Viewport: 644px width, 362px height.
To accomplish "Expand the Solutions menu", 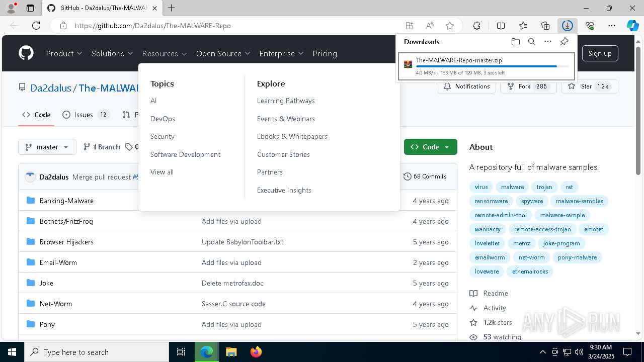I will [112, 53].
